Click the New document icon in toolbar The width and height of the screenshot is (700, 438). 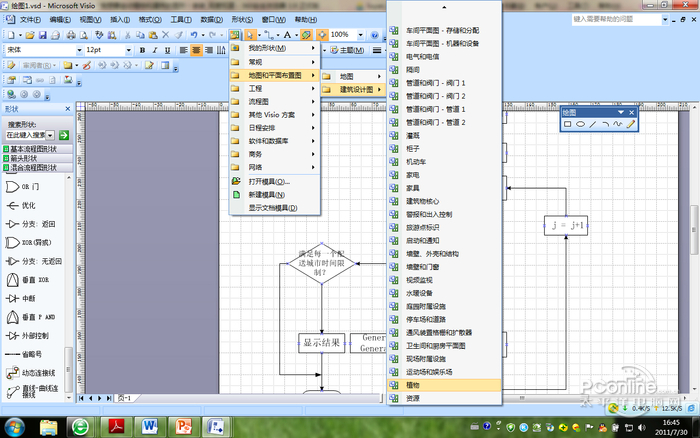coord(11,35)
